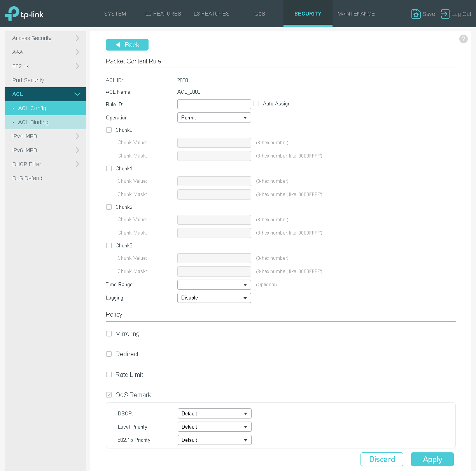Image resolution: width=476 pixels, height=471 pixels.
Task: Expand the 802.1x sidebar chevron
Action: click(77, 66)
